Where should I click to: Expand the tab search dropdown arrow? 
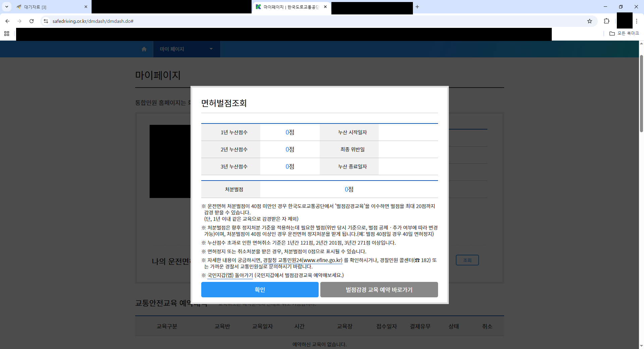(6, 7)
